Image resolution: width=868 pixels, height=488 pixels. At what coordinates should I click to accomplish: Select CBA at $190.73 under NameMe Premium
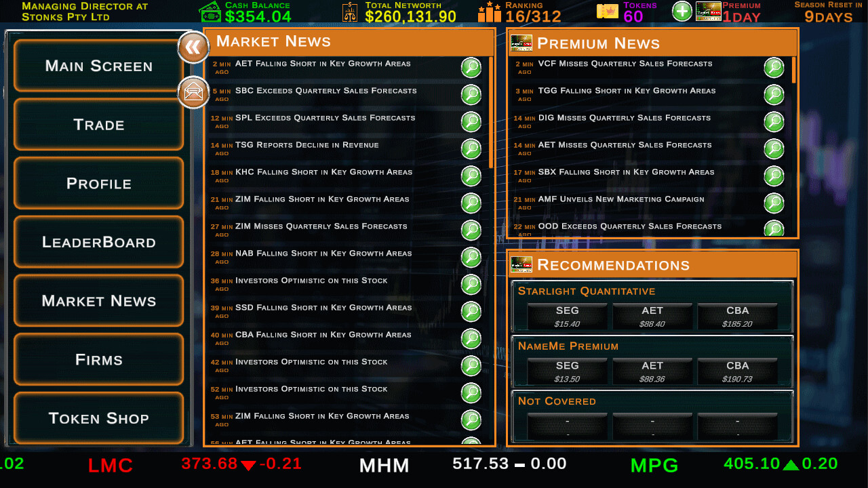click(738, 370)
